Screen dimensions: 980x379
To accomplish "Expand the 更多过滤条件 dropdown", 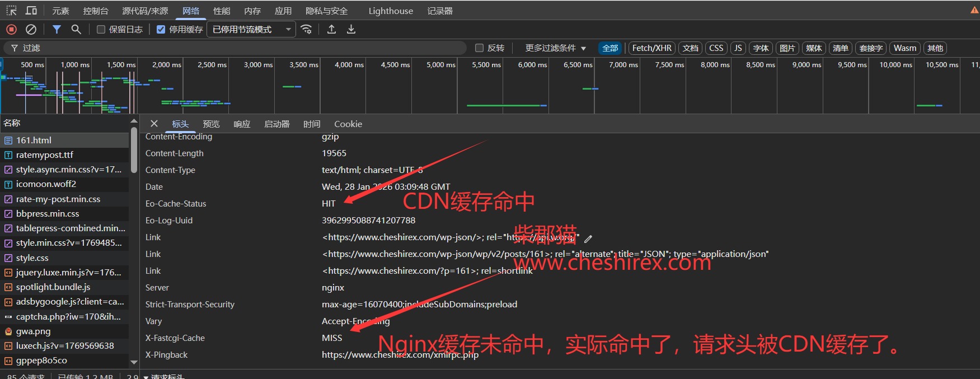I will click(555, 48).
